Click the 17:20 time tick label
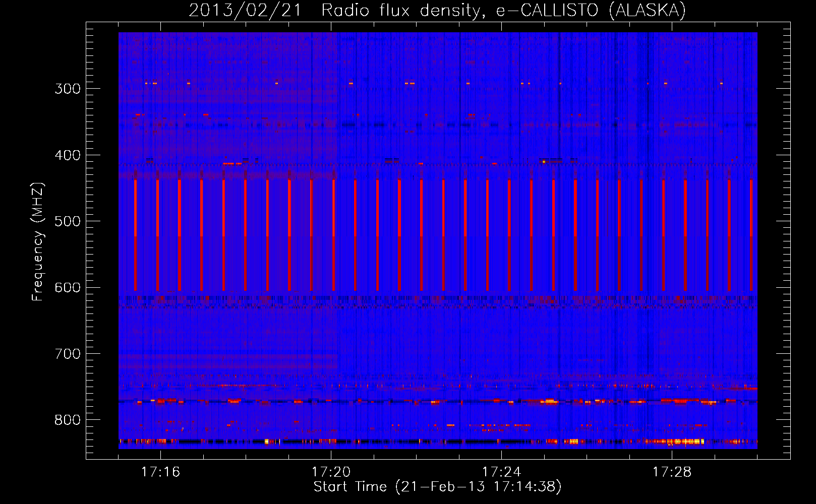The height and width of the screenshot is (504, 816). coord(331,472)
